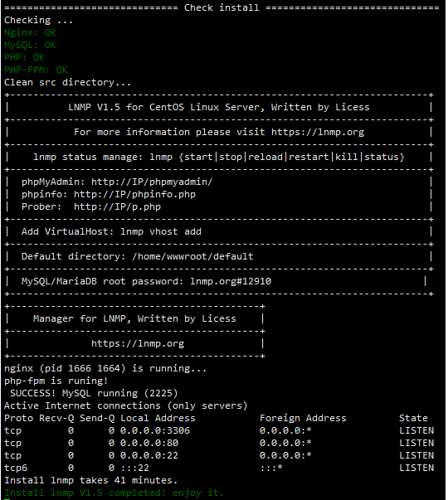
Task: Click the 'State' column header
Action: pyautogui.click(x=413, y=418)
